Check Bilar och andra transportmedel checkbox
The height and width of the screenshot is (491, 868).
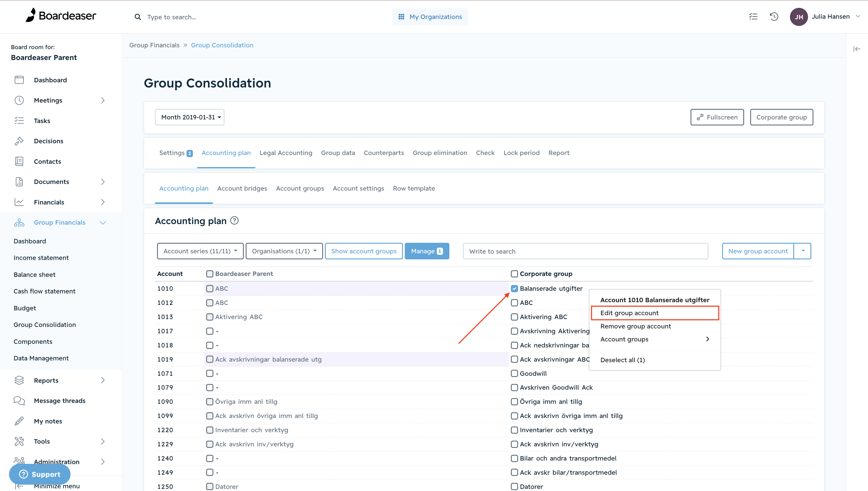pos(514,459)
